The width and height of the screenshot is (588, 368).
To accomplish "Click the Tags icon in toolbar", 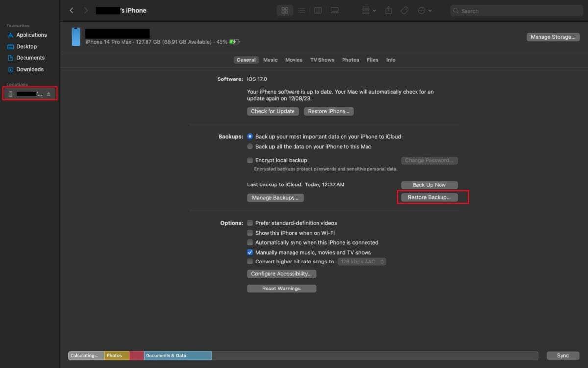I will [x=404, y=10].
